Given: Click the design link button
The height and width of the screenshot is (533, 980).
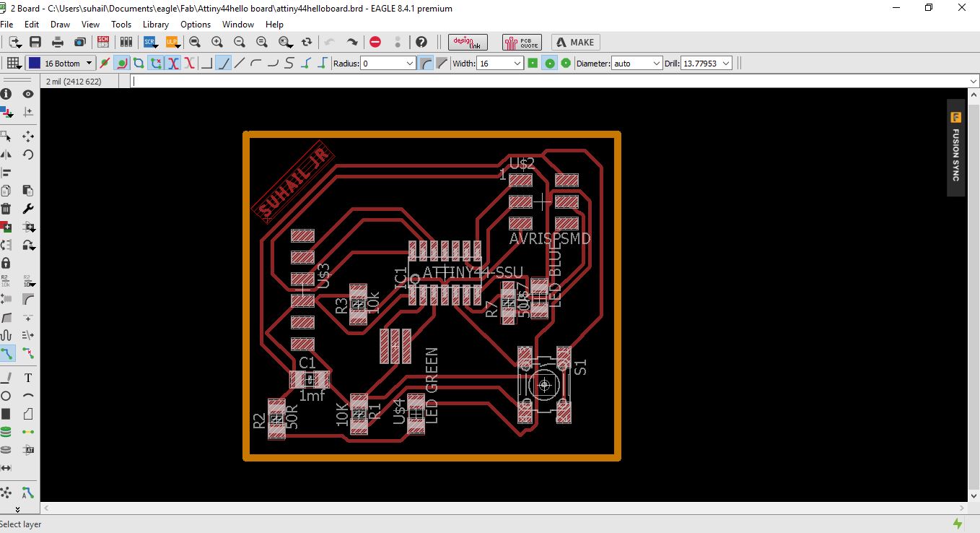Looking at the screenshot, I should pyautogui.click(x=468, y=43).
